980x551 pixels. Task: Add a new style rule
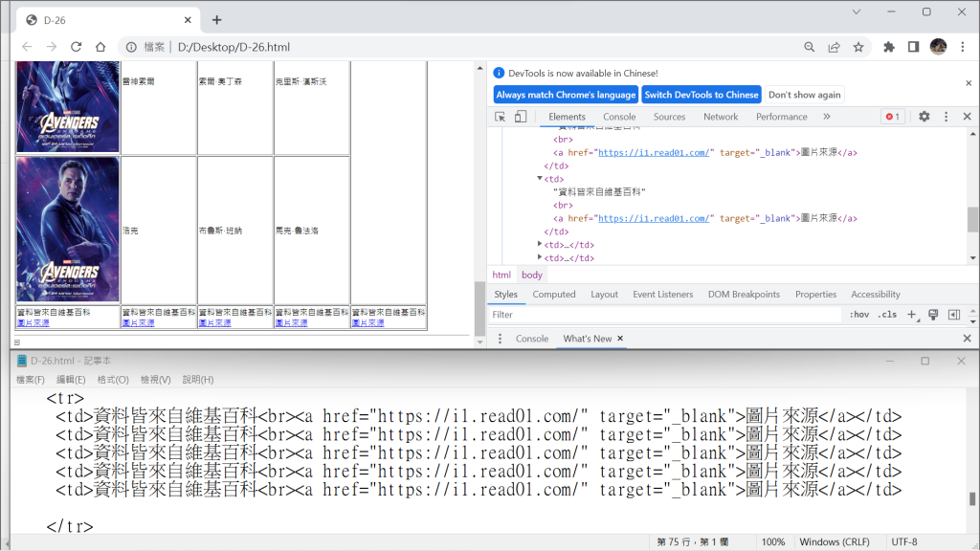pyautogui.click(x=912, y=315)
